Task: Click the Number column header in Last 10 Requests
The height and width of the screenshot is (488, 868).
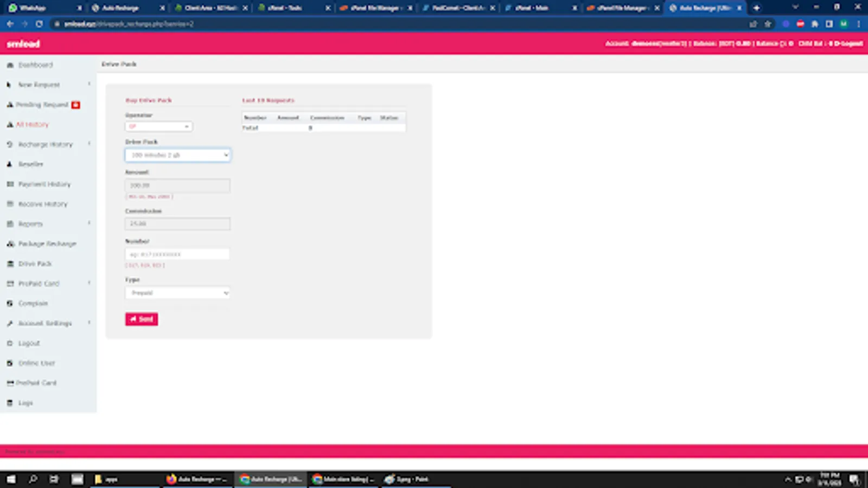Action: point(255,118)
